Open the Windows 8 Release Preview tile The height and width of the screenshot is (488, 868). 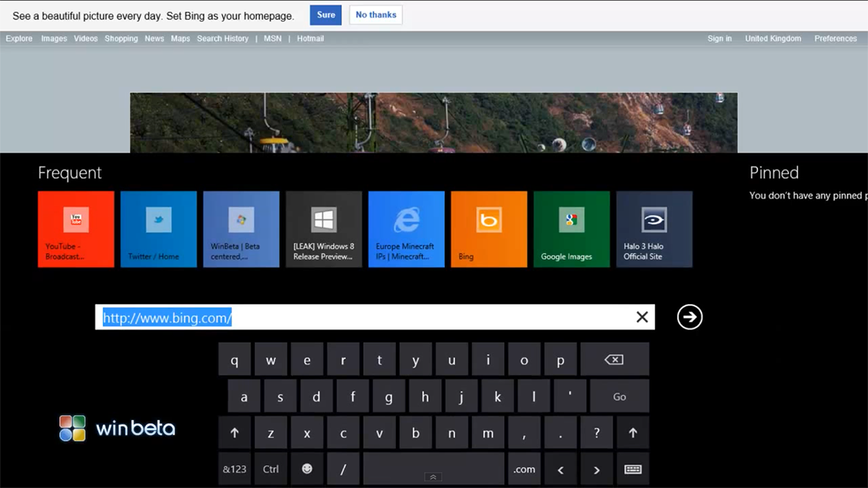323,229
